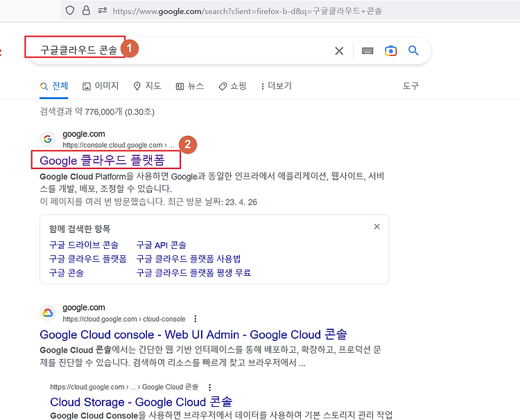The height and width of the screenshot is (420, 520).
Task: Search by image with camera icon
Action: (390, 51)
